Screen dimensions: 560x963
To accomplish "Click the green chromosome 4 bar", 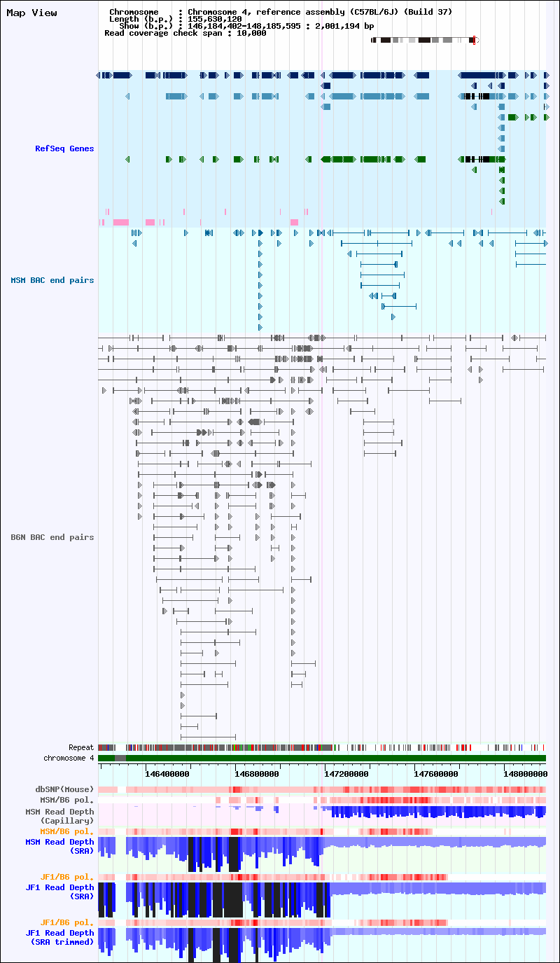I will 322,758.
